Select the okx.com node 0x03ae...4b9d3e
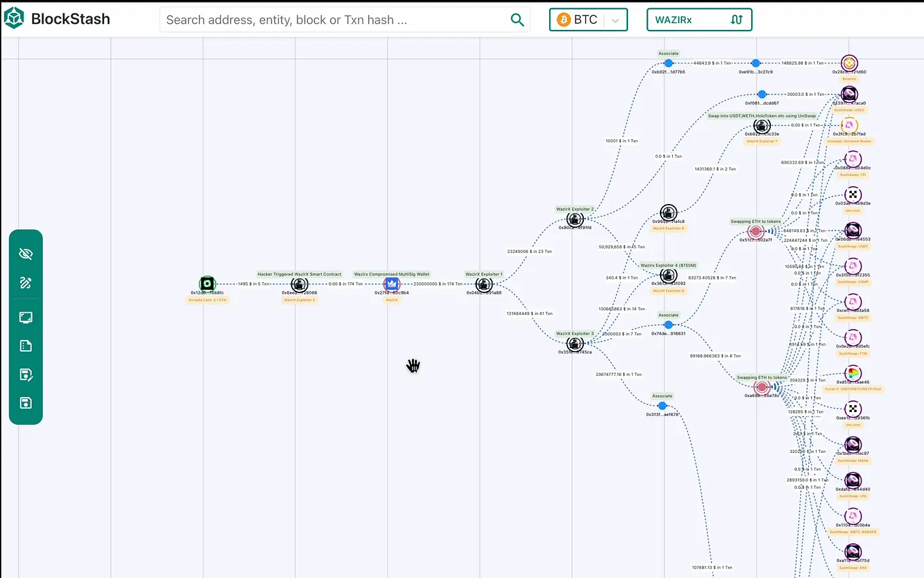 (x=853, y=194)
